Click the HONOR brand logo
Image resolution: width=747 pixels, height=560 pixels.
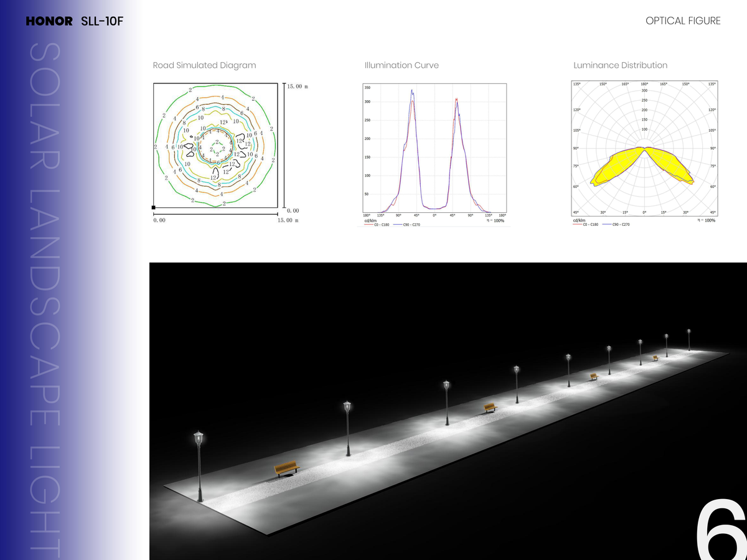click(x=49, y=22)
